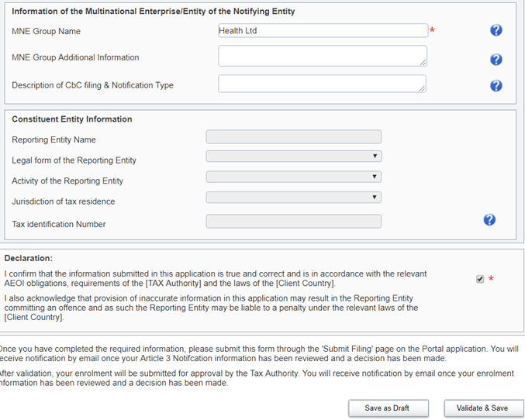Image resolution: width=525 pixels, height=420 pixels.
Task: Click the Constituent Entity Information heading
Action: tap(72, 119)
